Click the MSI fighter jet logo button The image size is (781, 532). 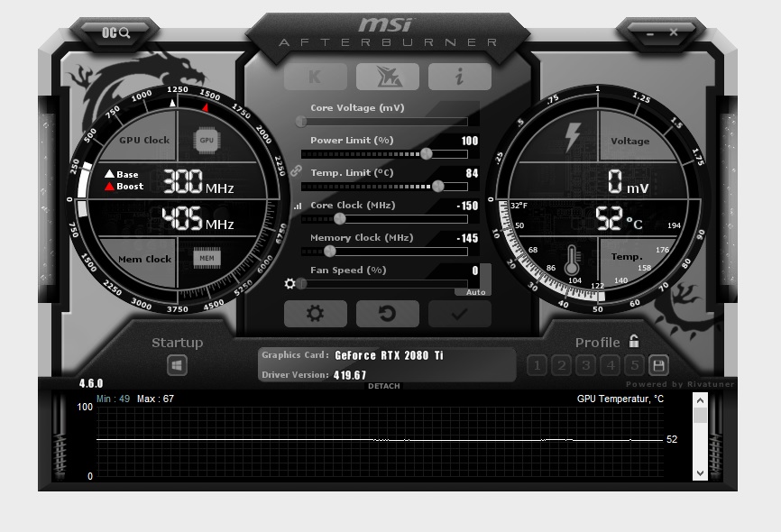click(x=388, y=77)
